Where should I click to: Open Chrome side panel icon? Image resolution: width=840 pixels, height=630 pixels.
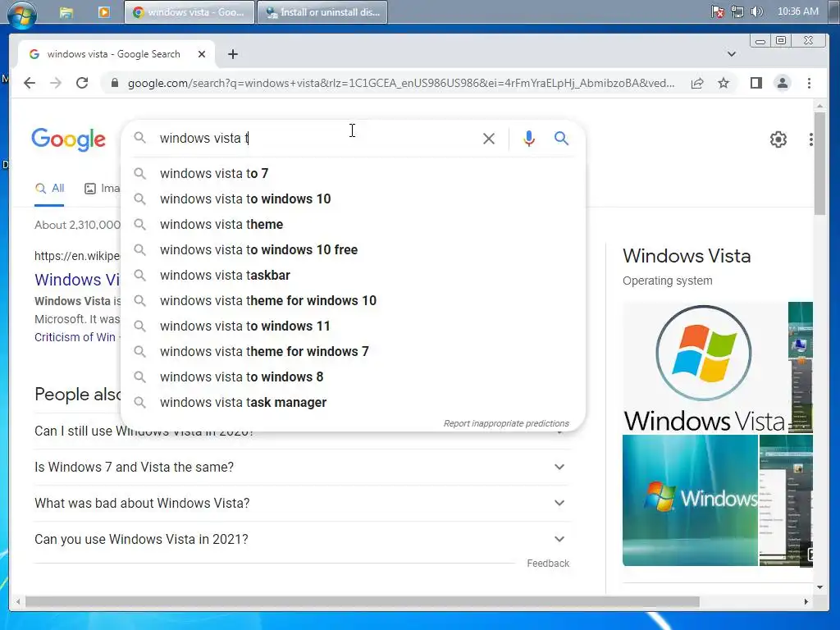(756, 83)
